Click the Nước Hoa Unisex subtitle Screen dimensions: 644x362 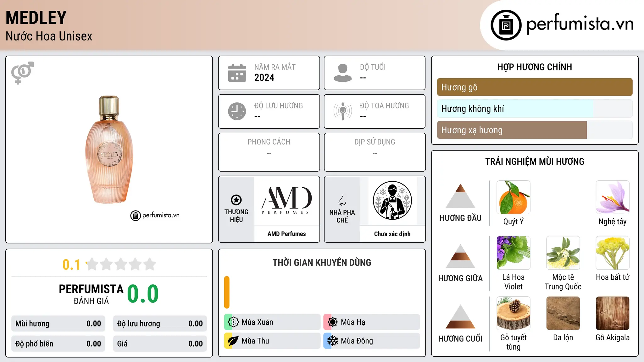[x=49, y=36]
